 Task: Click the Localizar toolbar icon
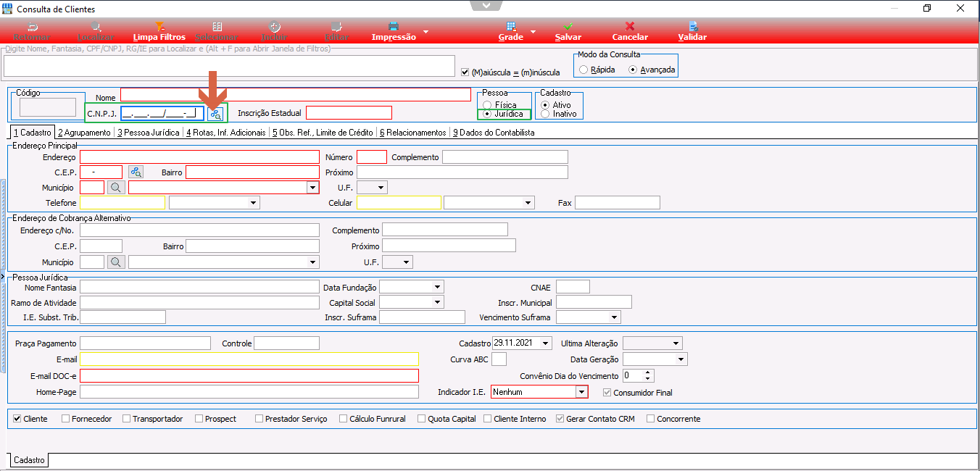pyautogui.click(x=96, y=26)
